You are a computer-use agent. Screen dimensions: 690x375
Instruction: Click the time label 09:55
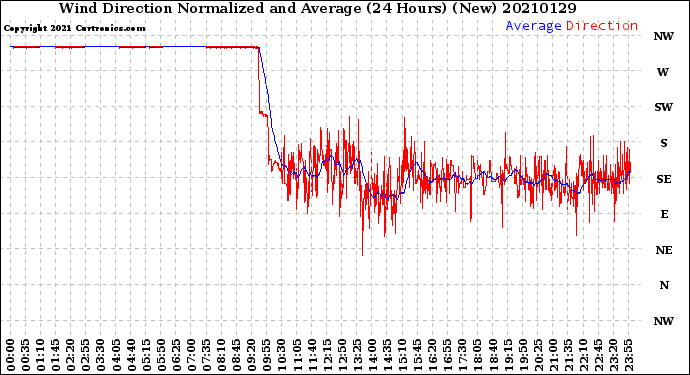(x=267, y=355)
